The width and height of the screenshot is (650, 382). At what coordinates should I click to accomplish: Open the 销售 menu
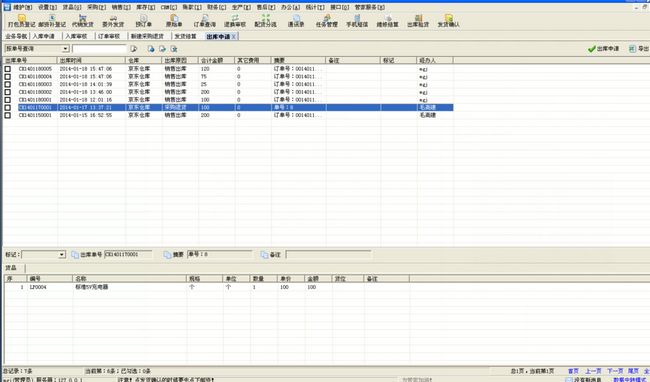121,7
